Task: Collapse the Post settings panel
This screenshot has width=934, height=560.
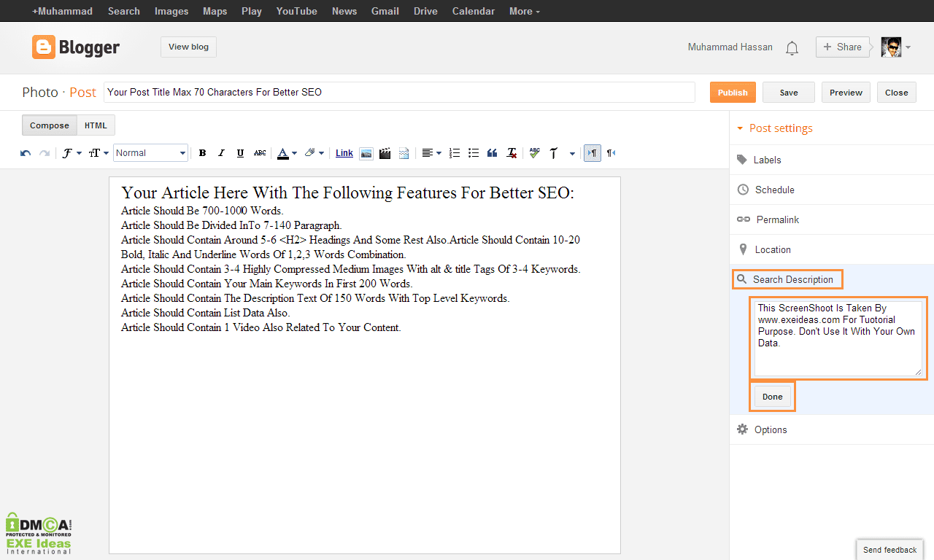Action: (774, 128)
